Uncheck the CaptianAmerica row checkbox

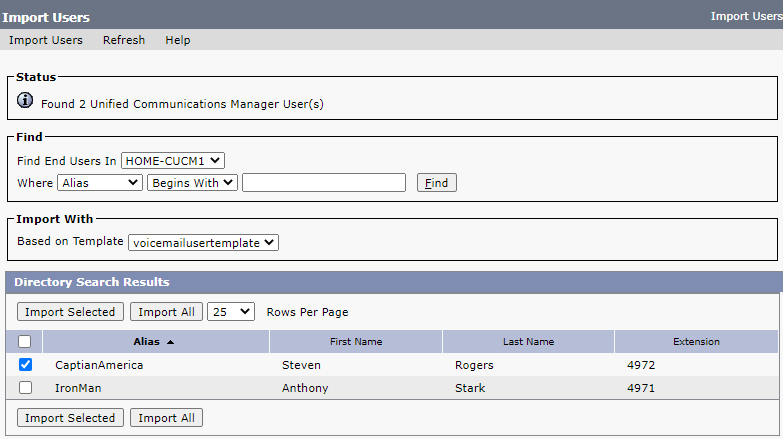26,365
